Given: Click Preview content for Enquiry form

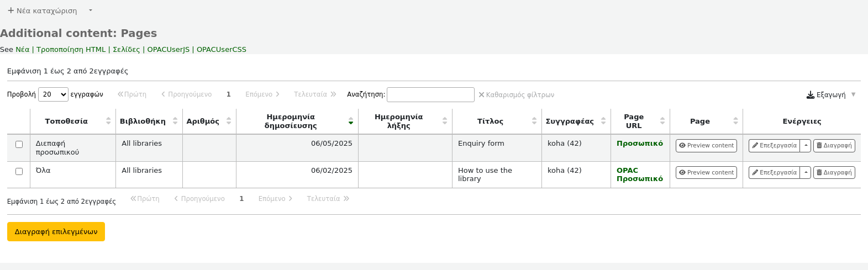Looking at the screenshot, I should click(706, 146).
